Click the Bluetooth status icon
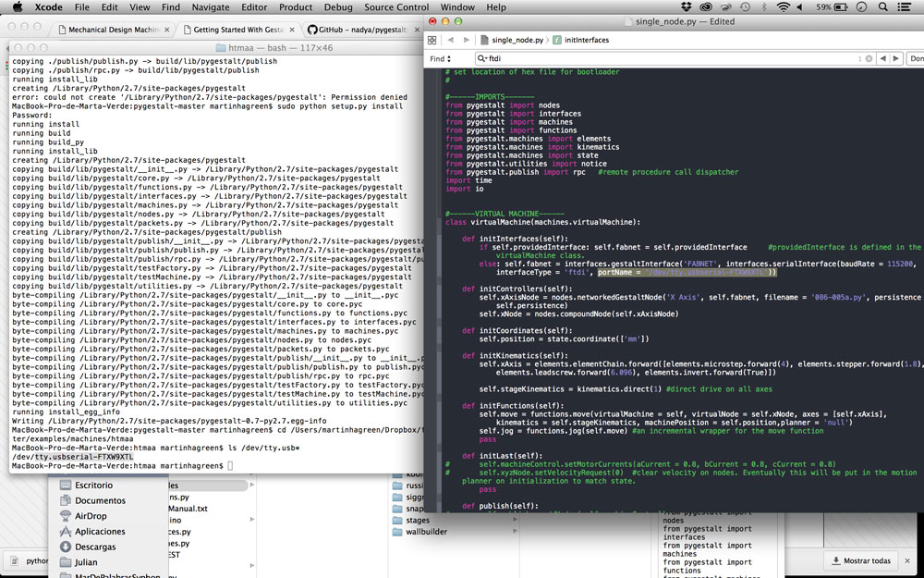924x578 pixels. (x=764, y=7)
